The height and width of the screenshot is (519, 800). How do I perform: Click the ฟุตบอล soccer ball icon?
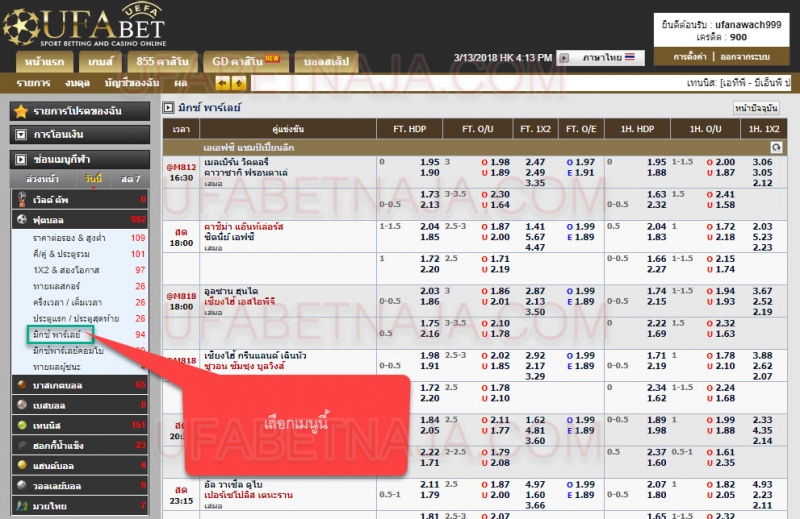click(22, 219)
